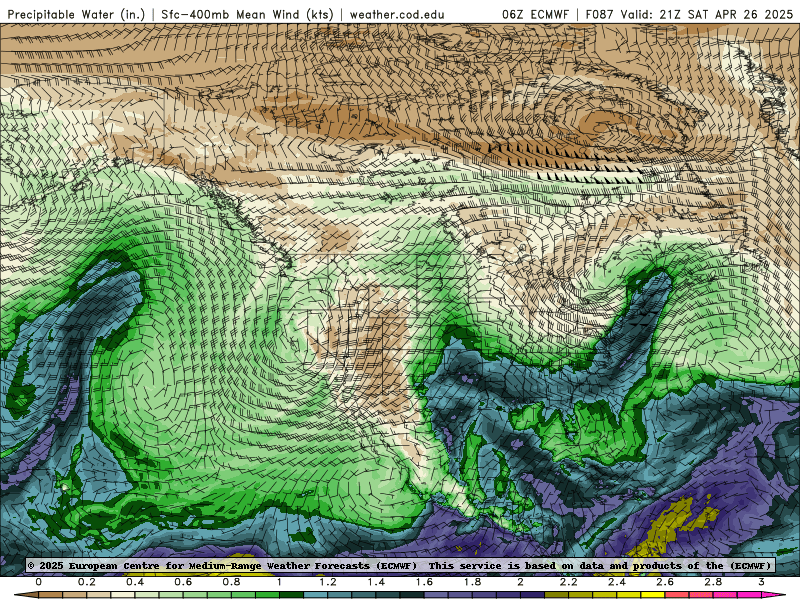Click the "Precipitable Water (in.)" title text

tap(77, 14)
